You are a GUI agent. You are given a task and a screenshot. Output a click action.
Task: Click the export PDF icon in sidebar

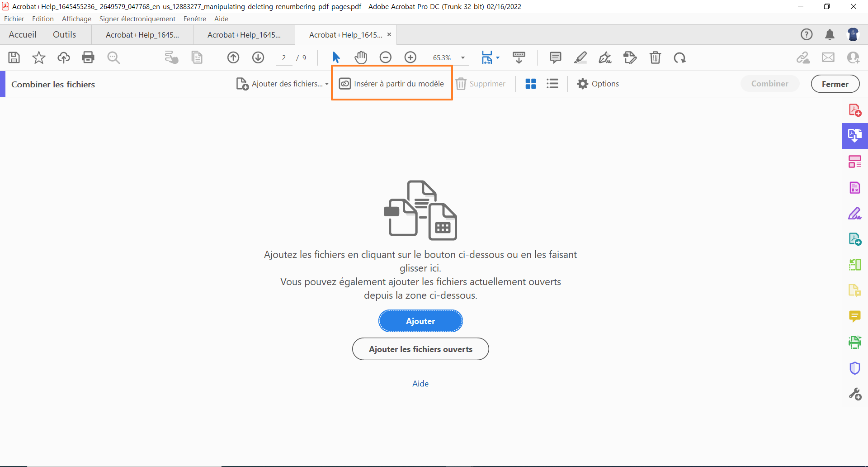[x=855, y=239]
